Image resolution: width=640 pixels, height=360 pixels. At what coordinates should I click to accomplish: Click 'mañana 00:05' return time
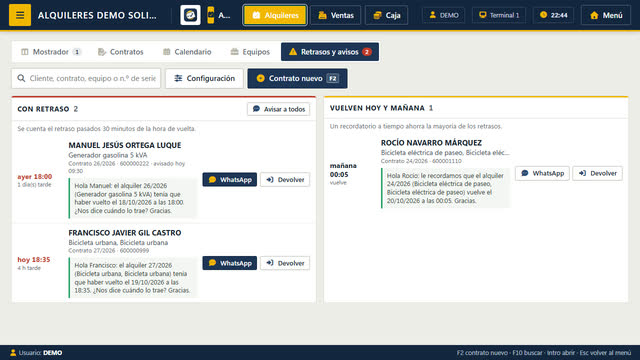coord(343,170)
